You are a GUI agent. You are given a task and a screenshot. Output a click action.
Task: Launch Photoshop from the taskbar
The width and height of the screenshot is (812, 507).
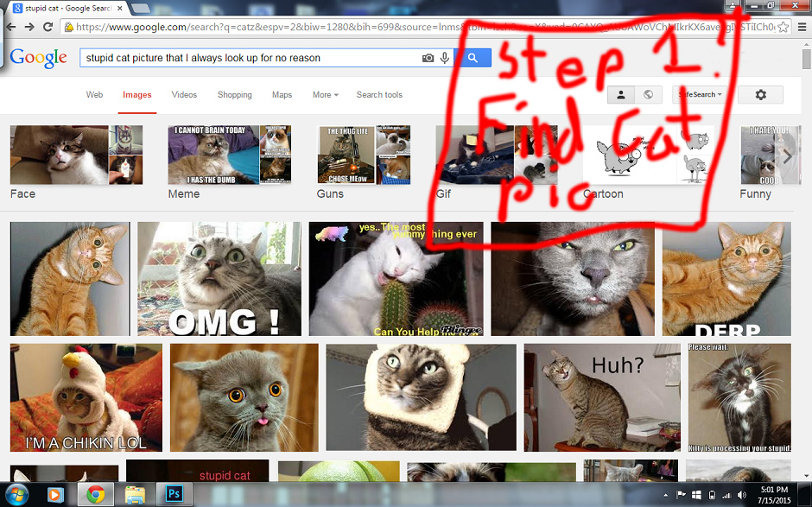[x=174, y=495]
